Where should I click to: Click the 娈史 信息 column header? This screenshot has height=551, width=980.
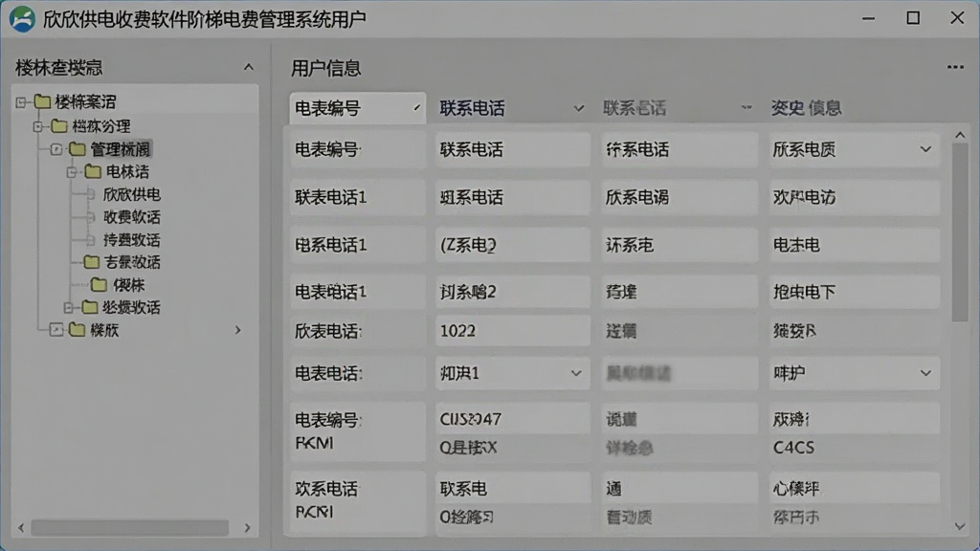pos(806,108)
